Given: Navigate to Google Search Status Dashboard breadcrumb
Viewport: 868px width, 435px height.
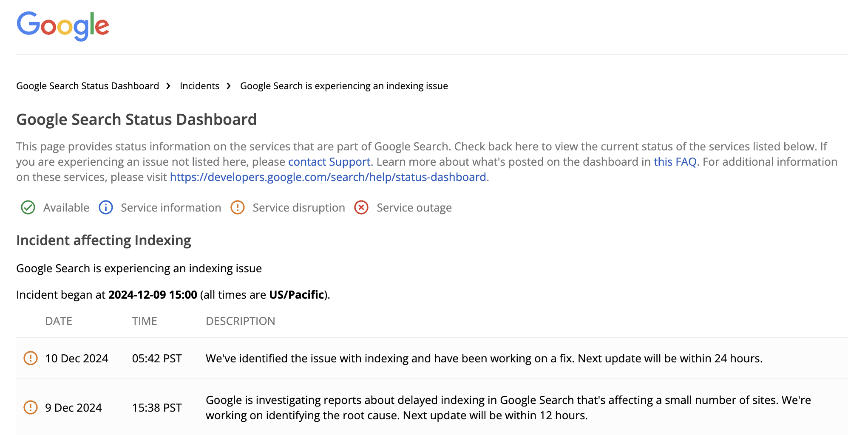Looking at the screenshot, I should (87, 86).
